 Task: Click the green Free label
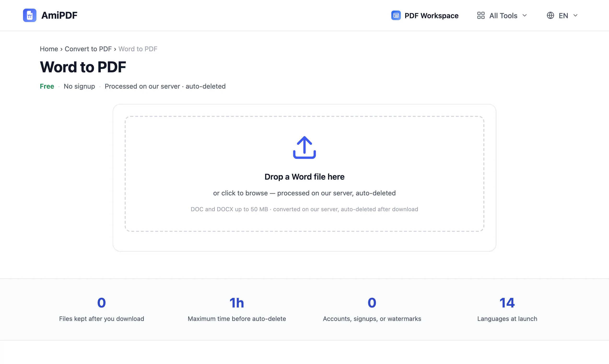(x=47, y=86)
